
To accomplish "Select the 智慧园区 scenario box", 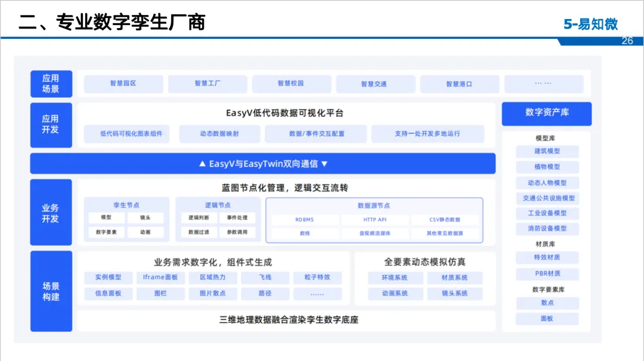I will point(123,84).
